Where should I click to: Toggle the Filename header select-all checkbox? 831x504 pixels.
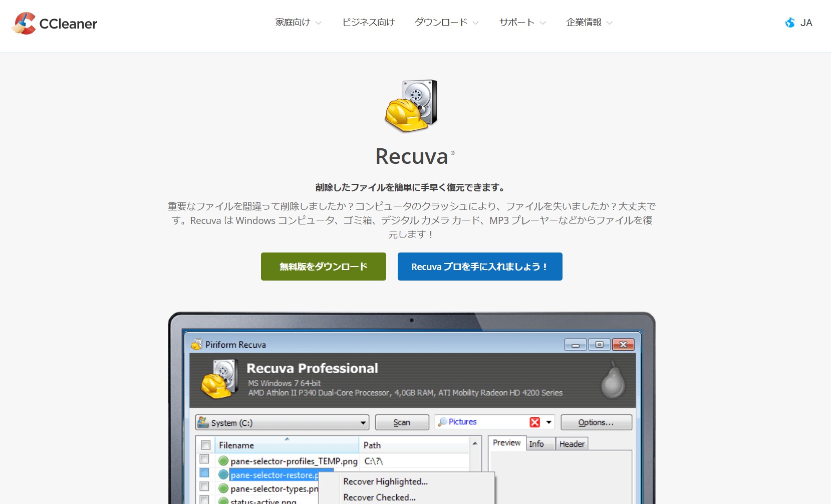(x=205, y=445)
